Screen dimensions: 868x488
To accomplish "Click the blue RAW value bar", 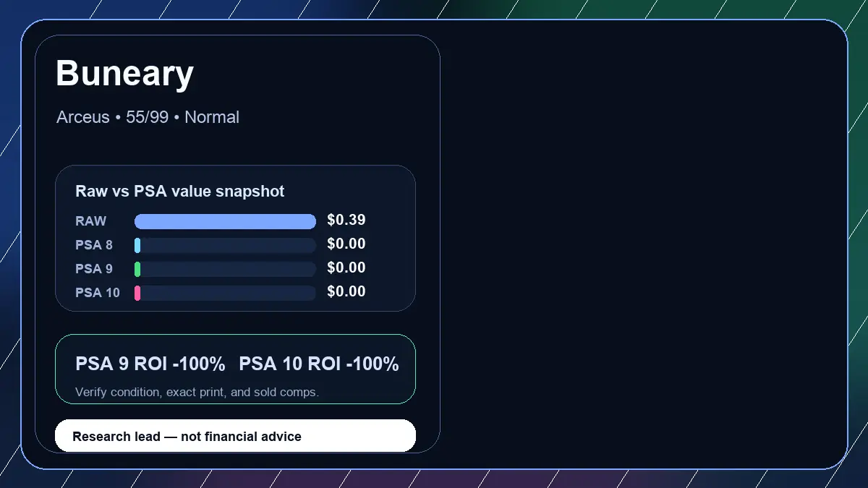I will pyautogui.click(x=225, y=221).
